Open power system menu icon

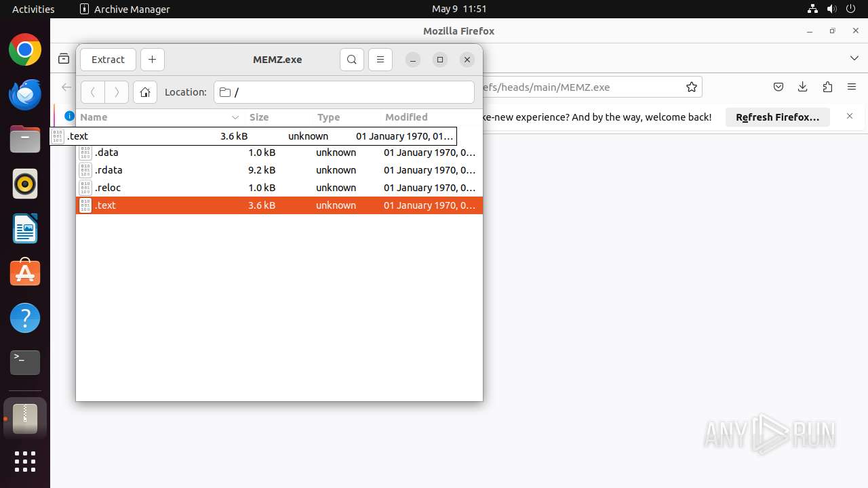[x=851, y=9]
